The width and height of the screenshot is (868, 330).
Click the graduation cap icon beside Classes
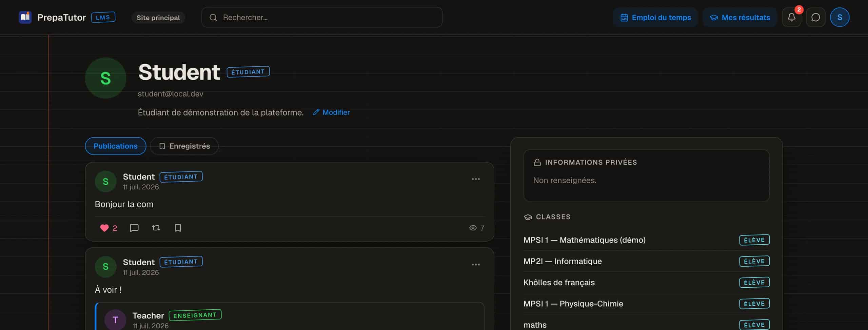click(x=528, y=217)
